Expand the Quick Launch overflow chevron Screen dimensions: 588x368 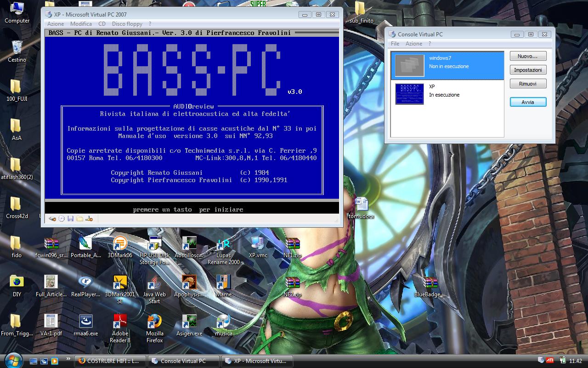69,359
